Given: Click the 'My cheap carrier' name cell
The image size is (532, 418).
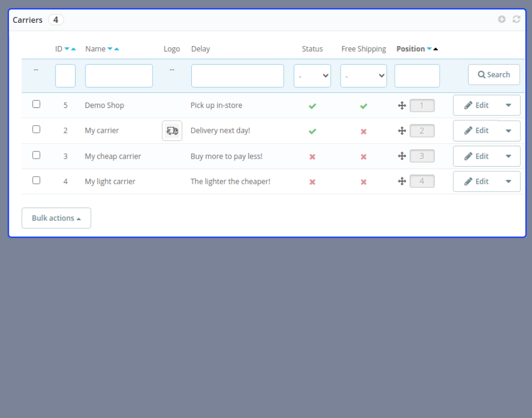Looking at the screenshot, I should pyautogui.click(x=113, y=156).
